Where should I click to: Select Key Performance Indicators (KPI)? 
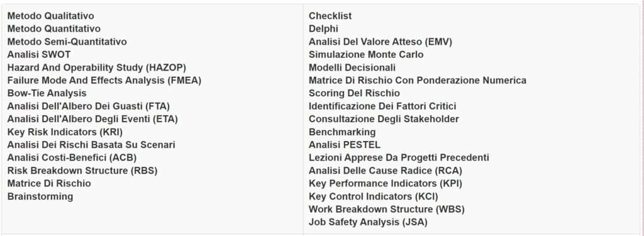pyautogui.click(x=386, y=183)
